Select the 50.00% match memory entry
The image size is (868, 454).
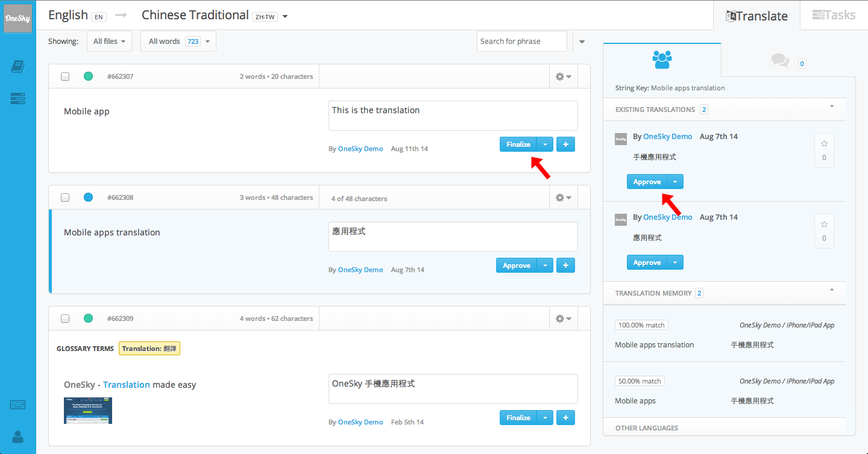coord(725,390)
